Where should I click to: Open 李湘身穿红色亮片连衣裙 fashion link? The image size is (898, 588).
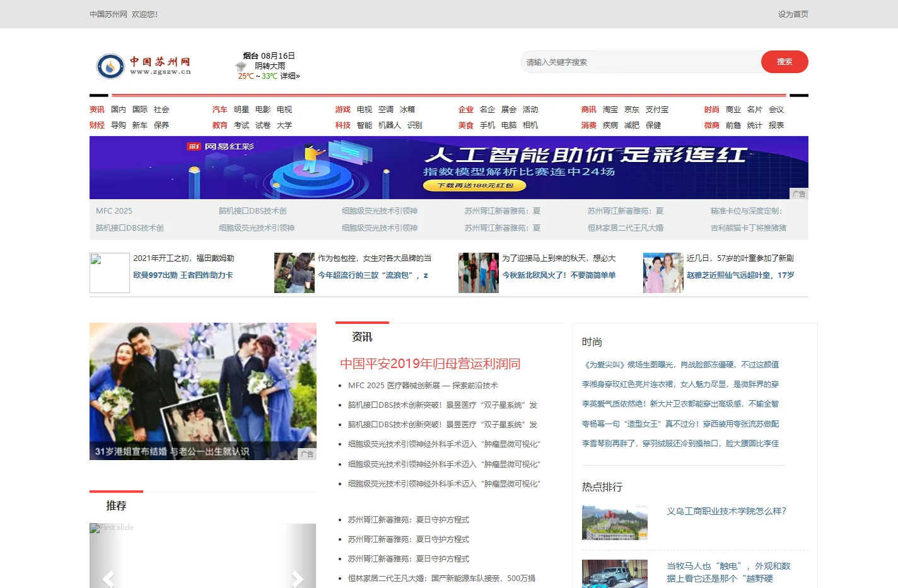(680, 384)
